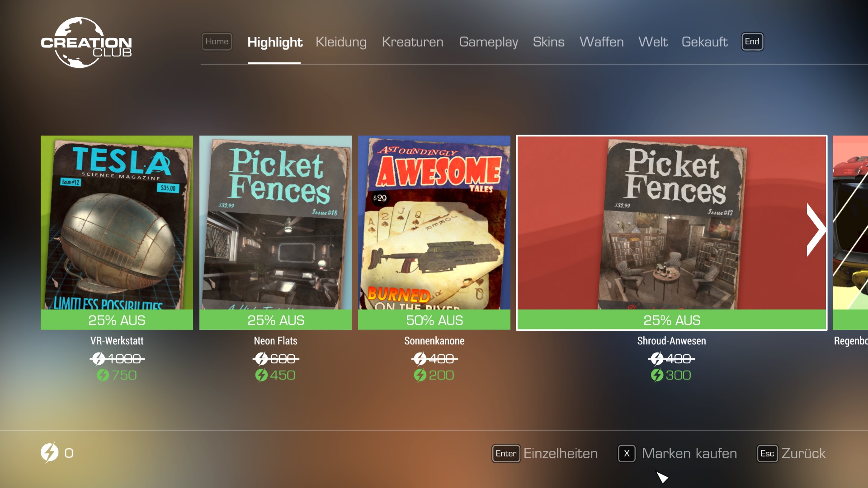Open the Kleidung tab
Viewport: 868px width, 488px height.
pyautogui.click(x=341, y=42)
